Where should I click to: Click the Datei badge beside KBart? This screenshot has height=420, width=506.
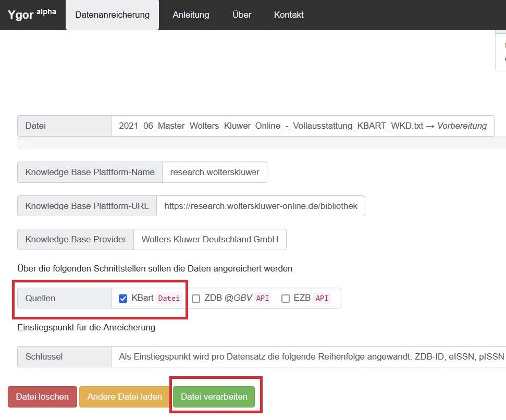[169, 299]
